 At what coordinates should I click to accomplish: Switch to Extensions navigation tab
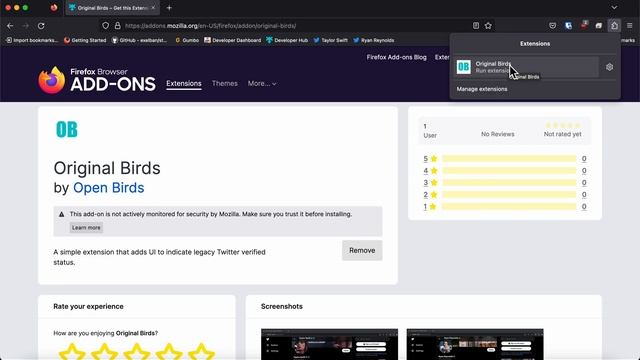[x=184, y=83]
